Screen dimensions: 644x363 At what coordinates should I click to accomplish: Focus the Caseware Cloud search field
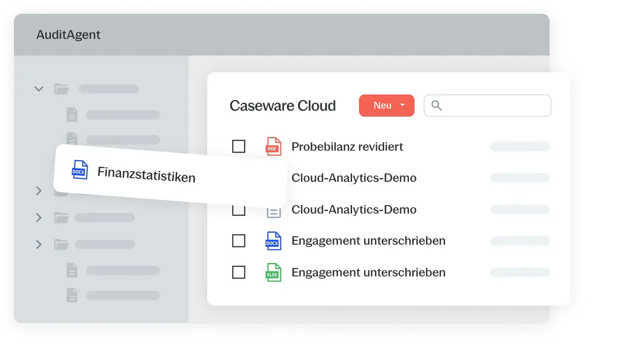click(x=488, y=106)
